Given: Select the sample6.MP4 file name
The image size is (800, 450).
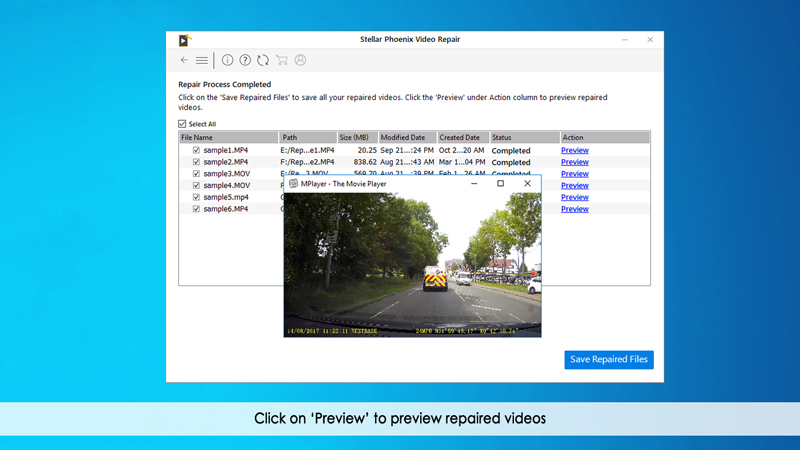Looking at the screenshot, I should pyautogui.click(x=226, y=209).
